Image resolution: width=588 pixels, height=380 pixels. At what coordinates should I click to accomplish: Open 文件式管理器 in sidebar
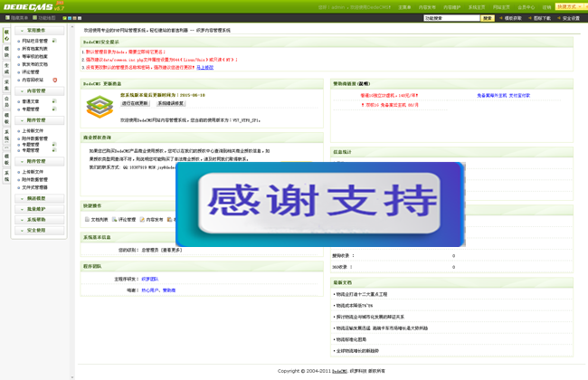click(x=34, y=187)
